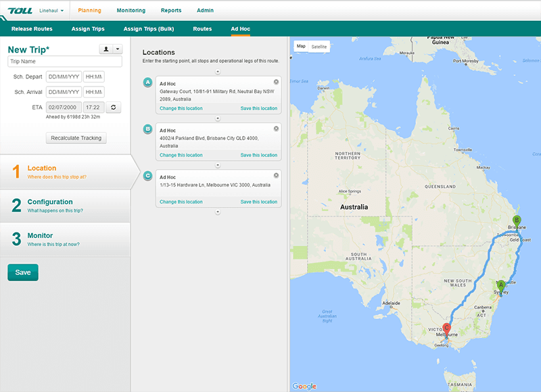Click the red Melbourne C map marker

(446, 329)
